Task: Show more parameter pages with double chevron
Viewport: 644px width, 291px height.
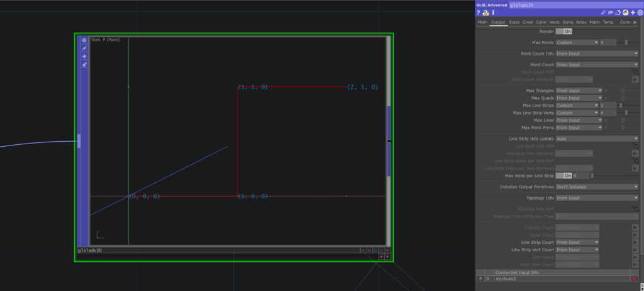Action: (635, 22)
